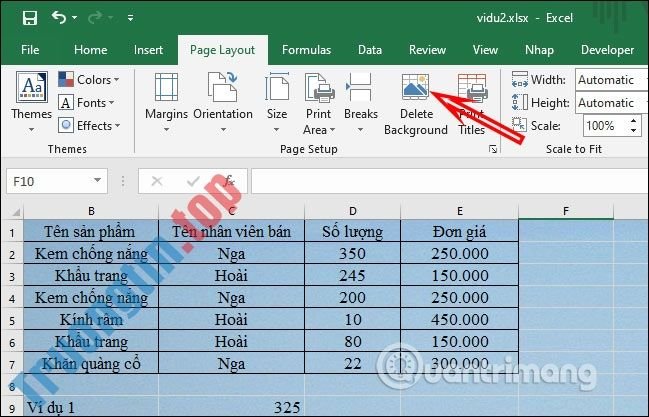The image size is (649, 417).
Task: Open the Undo history dropdown arrow
Action: coord(75,18)
